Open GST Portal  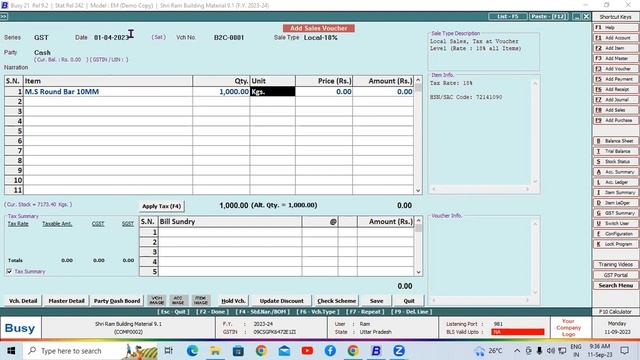[616, 275]
